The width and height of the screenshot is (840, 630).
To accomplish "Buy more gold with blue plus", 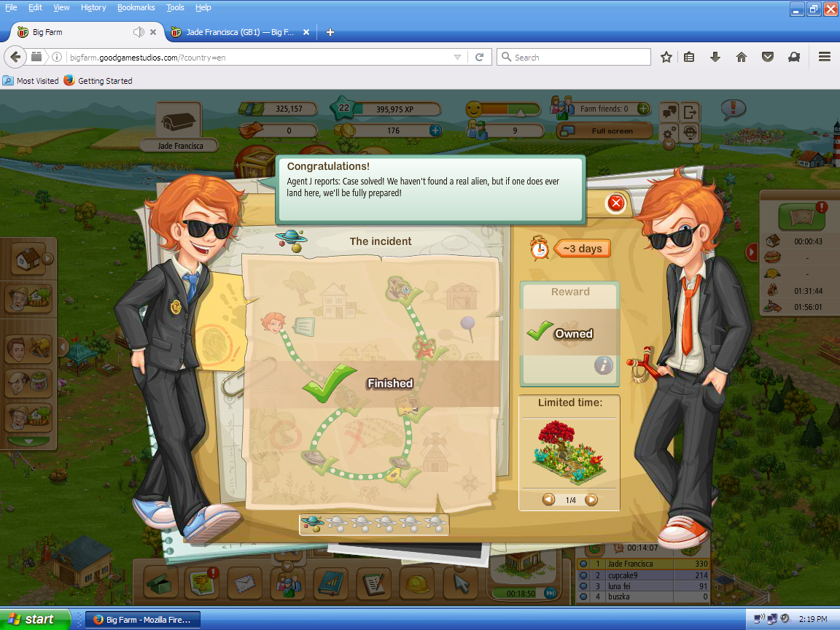I will pos(435,131).
